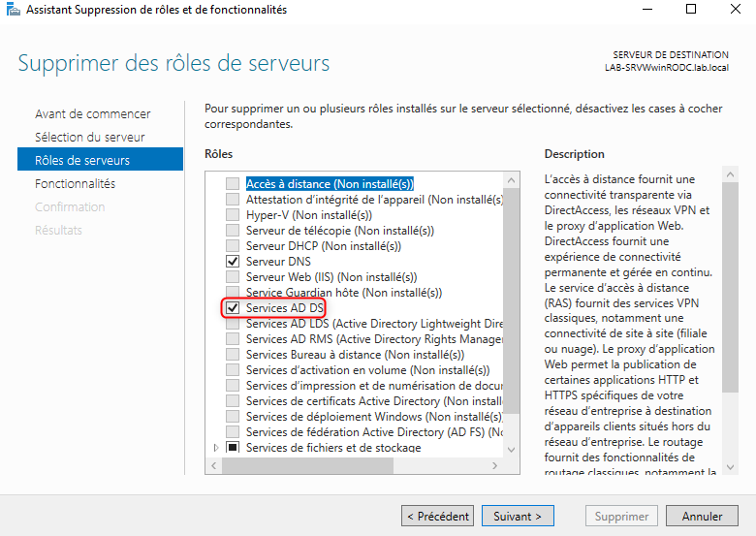Select Services de déploiement Windows label
756x536 pixels.
375,416
